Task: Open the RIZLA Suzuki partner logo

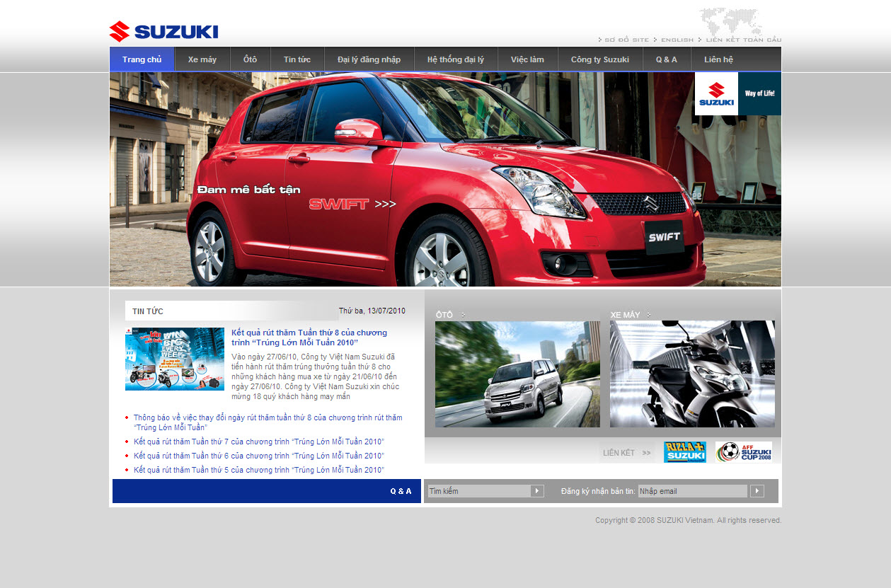Action: (685, 452)
